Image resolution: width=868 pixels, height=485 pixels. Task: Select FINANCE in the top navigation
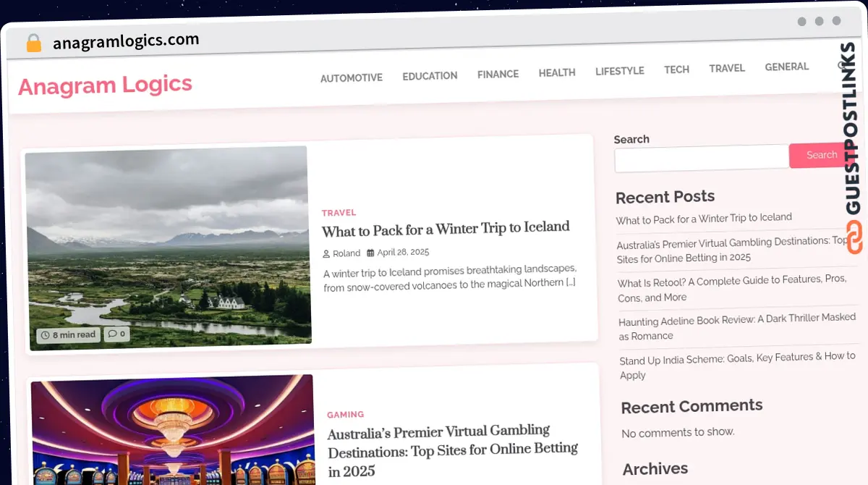point(498,73)
